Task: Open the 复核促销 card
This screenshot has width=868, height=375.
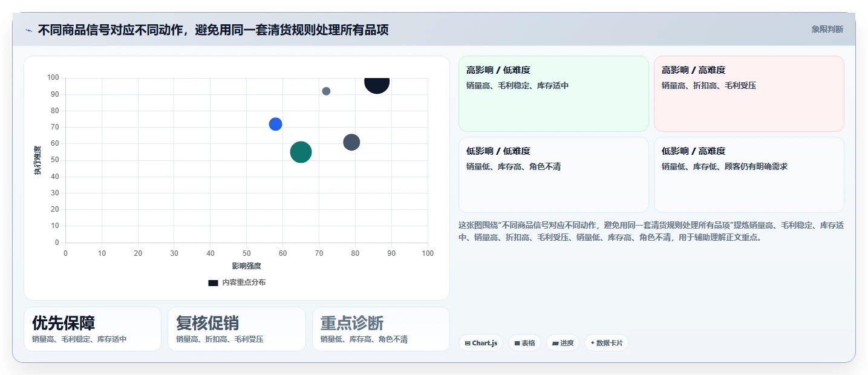Action: tap(237, 329)
